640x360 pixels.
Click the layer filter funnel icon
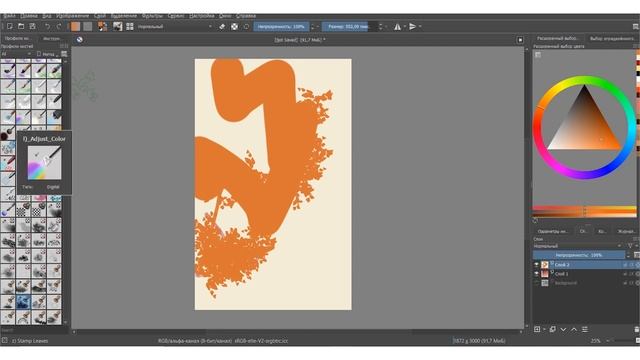coord(630,246)
